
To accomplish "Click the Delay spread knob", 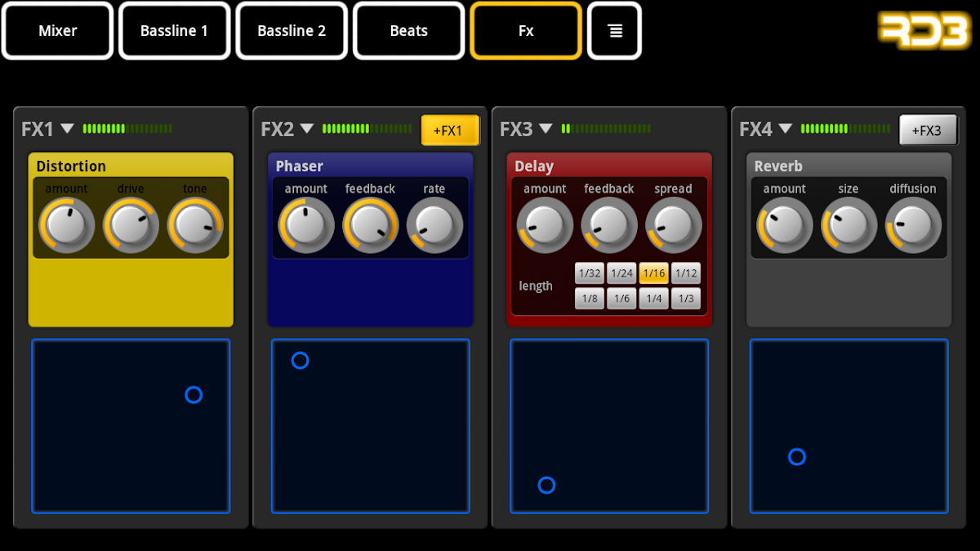I will (x=674, y=224).
